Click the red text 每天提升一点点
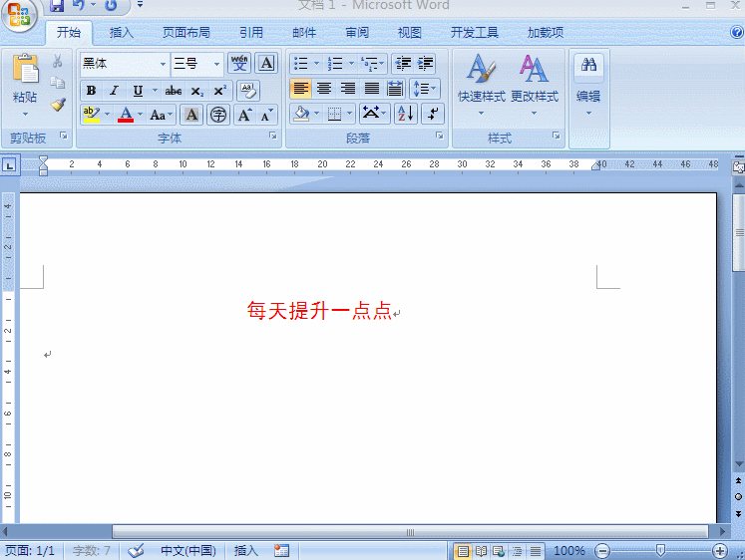Screen dimensions: 745x560 click(x=319, y=311)
